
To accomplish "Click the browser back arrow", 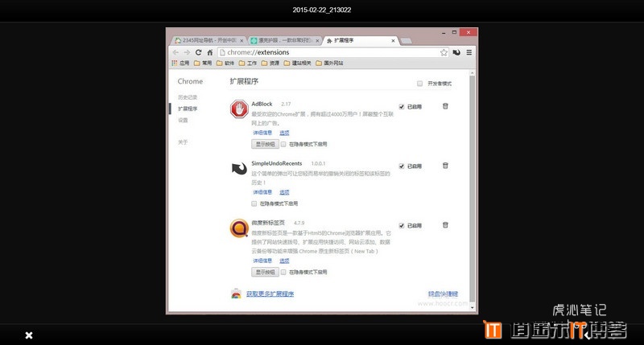I will pyautogui.click(x=175, y=52).
